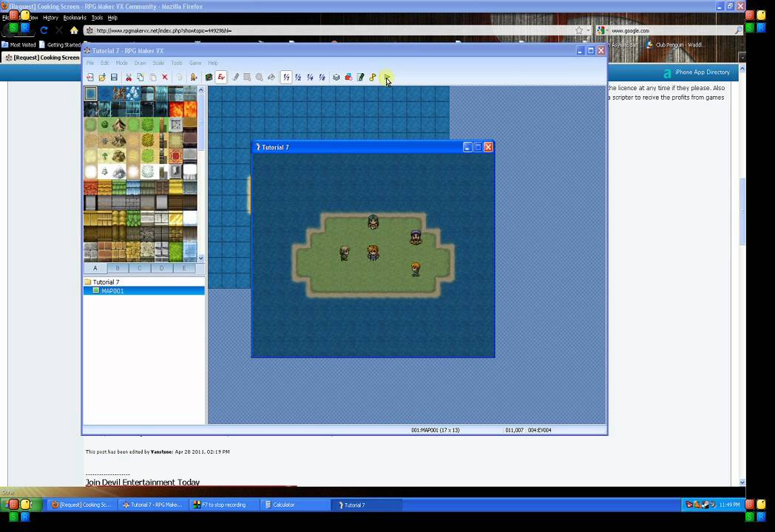This screenshot has height=532, width=775.
Task: Set map scale to 1/8
Action: [322, 78]
